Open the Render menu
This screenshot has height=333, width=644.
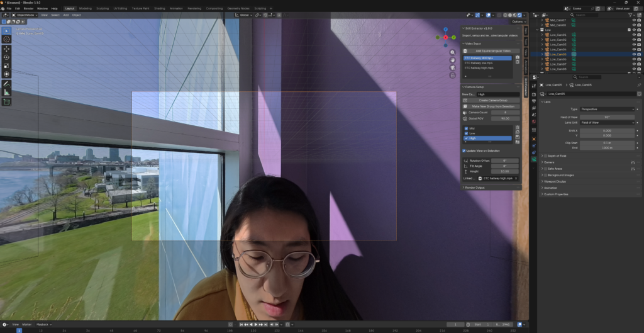(29, 8)
